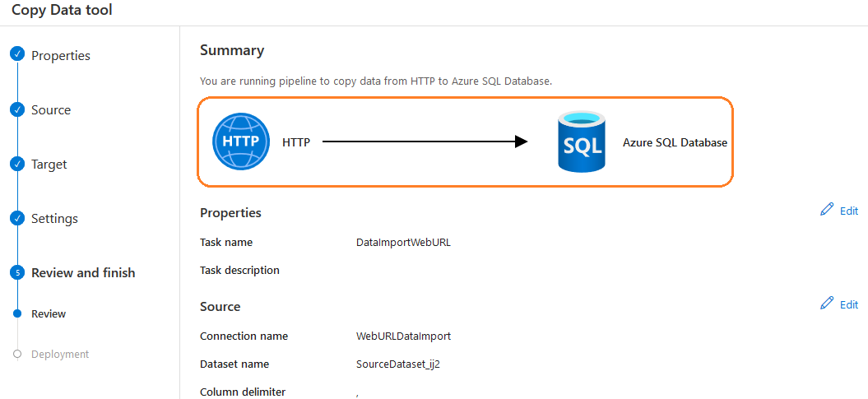The image size is (868, 399).
Task: Click the Properties step checkmark icon
Action: [17, 55]
